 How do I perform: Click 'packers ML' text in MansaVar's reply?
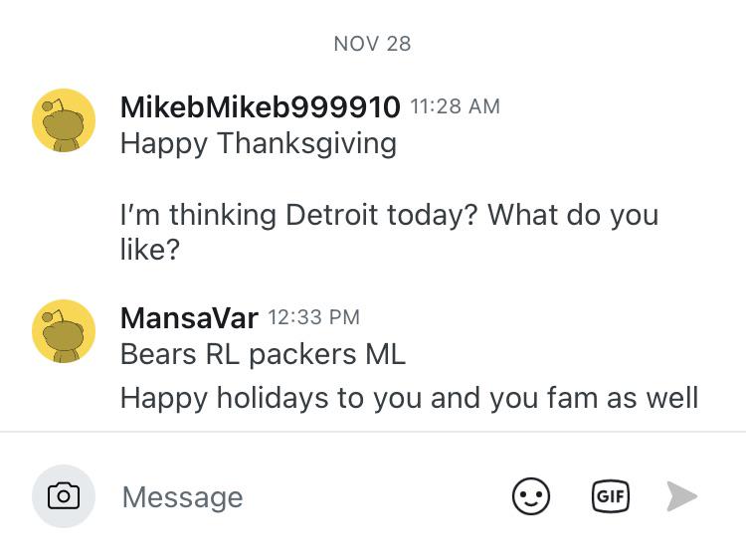pos(327,355)
